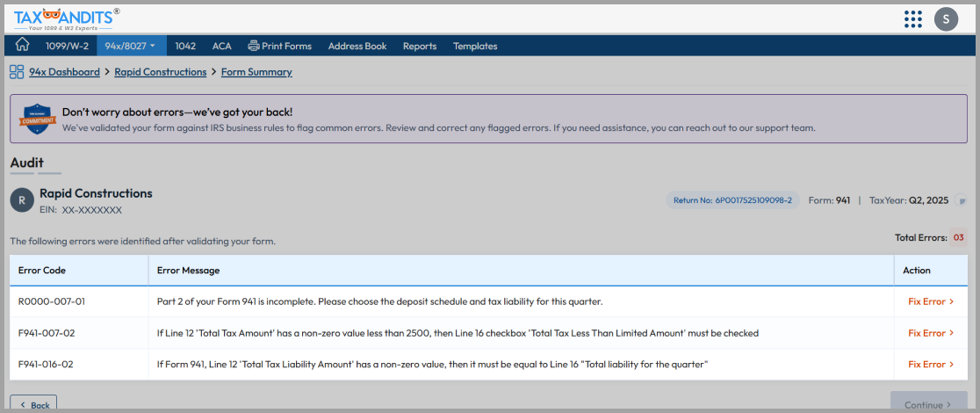Click the Back button

(x=33, y=404)
